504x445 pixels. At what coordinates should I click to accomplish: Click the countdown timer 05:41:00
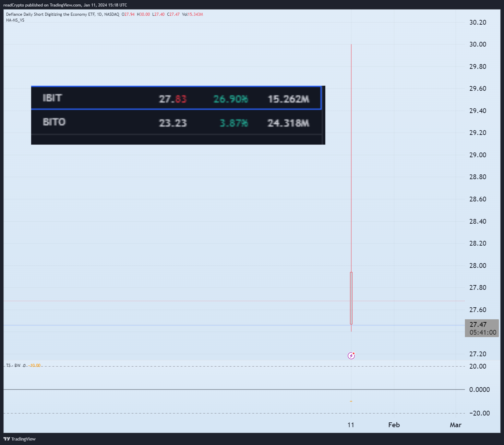coord(483,332)
